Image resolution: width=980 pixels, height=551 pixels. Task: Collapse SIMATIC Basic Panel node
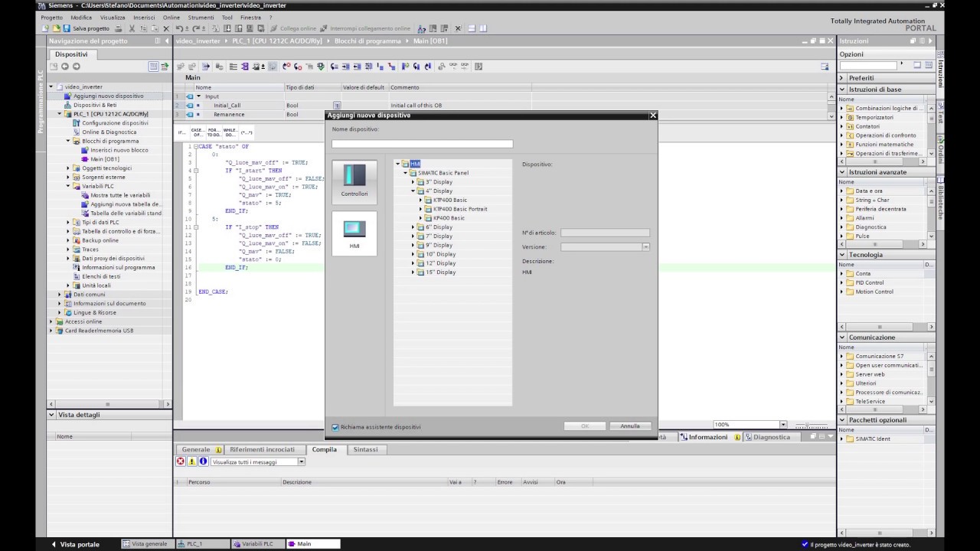[x=406, y=173]
